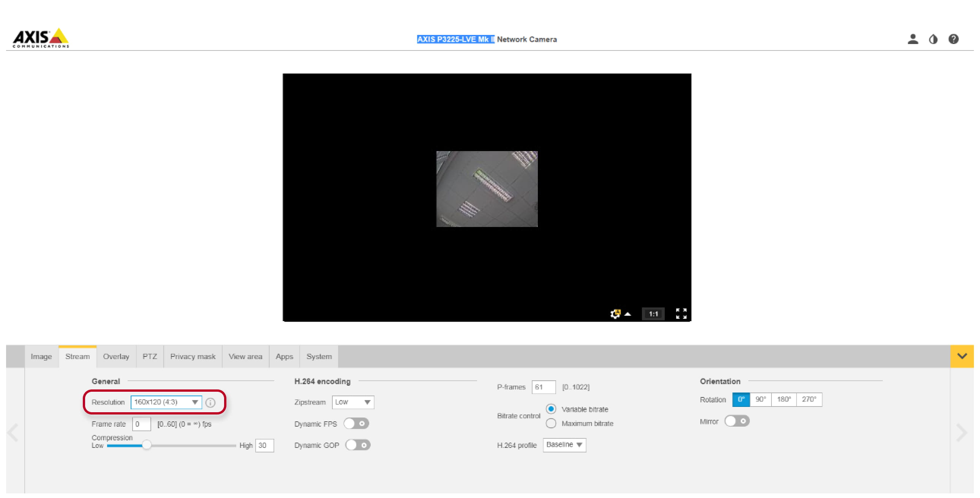Viewport: 980px width, 498px height.
Task: Set rotation to 90°
Action: coord(760,400)
